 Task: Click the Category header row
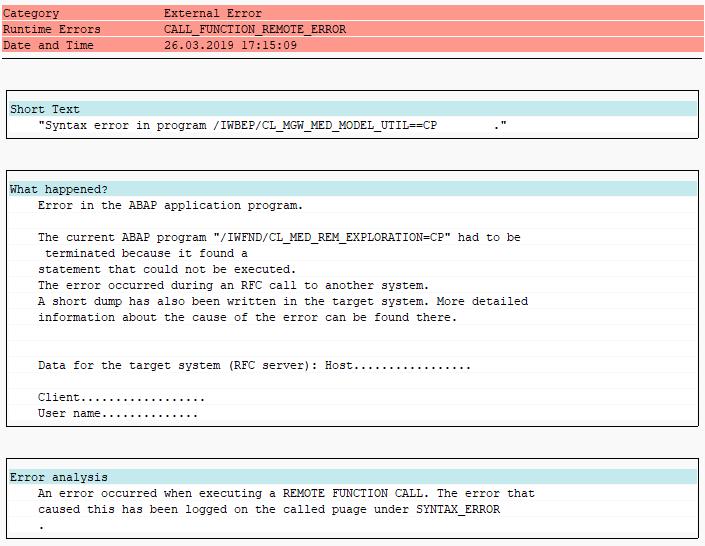(x=352, y=13)
